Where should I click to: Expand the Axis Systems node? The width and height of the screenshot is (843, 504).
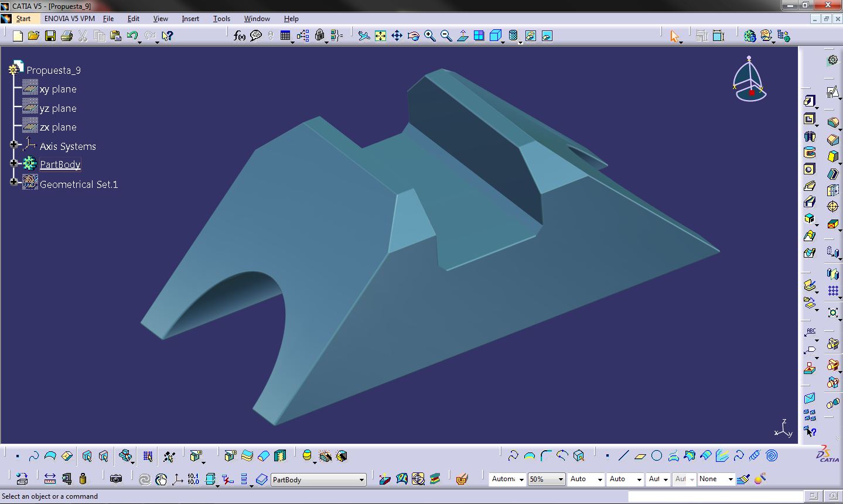point(13,145)
